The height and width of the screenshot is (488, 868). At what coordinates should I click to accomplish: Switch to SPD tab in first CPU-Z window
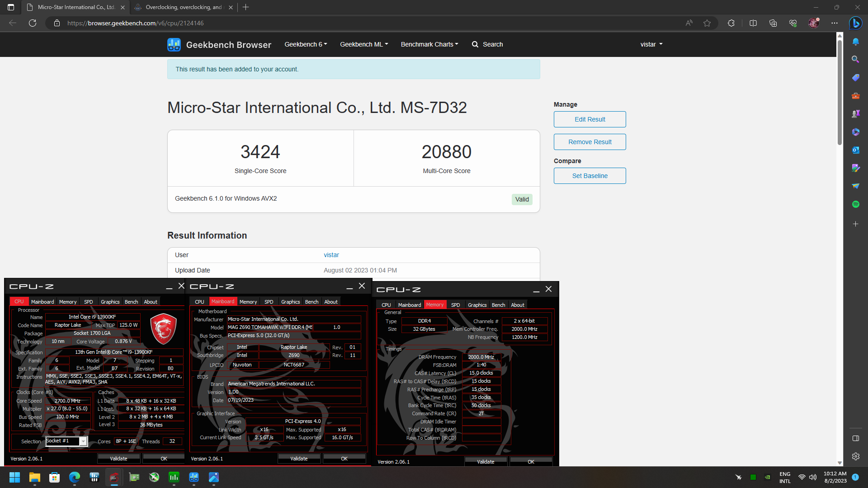(89, 302)
